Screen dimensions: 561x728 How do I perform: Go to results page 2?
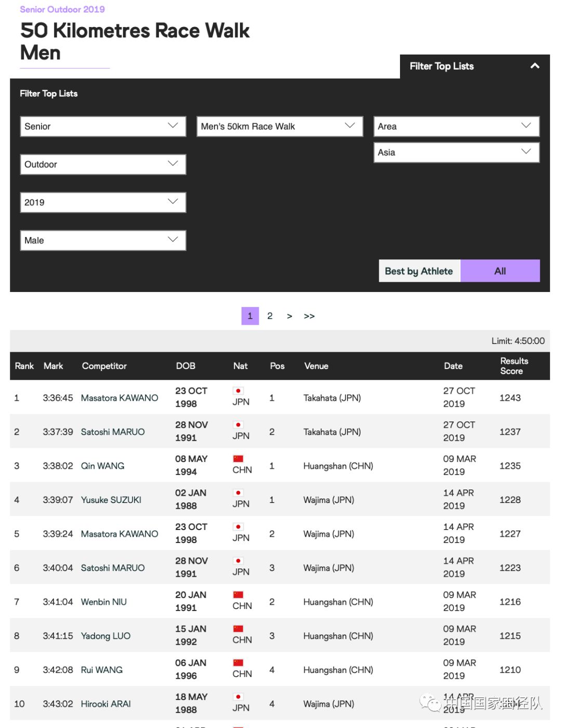point(270,316)
